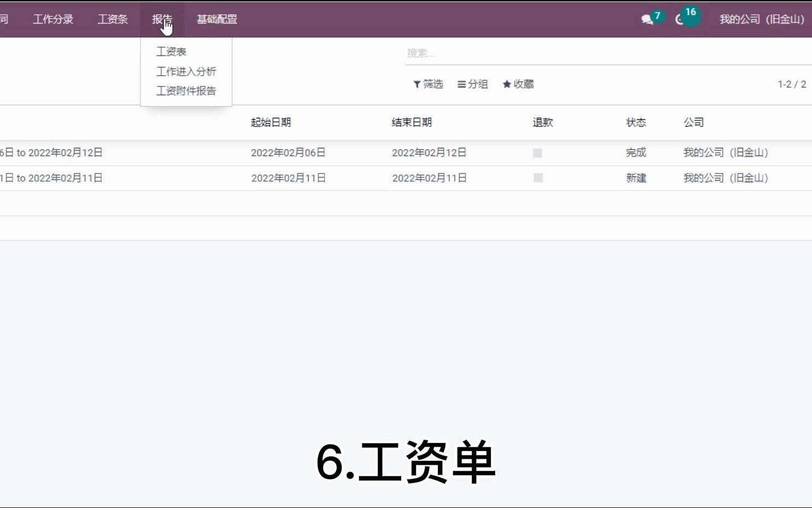Open the 基础配置 menu
The width and height of the screenshot is (812, 508).
click(x=217, y=19)
